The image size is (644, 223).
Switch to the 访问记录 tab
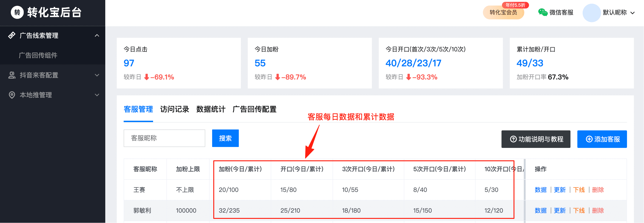[x=174, y=109]
